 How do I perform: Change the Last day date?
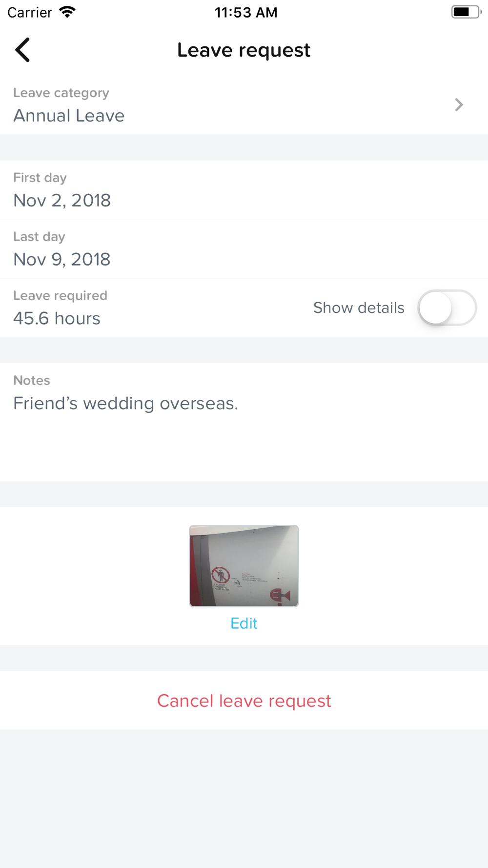pos(244,249)
